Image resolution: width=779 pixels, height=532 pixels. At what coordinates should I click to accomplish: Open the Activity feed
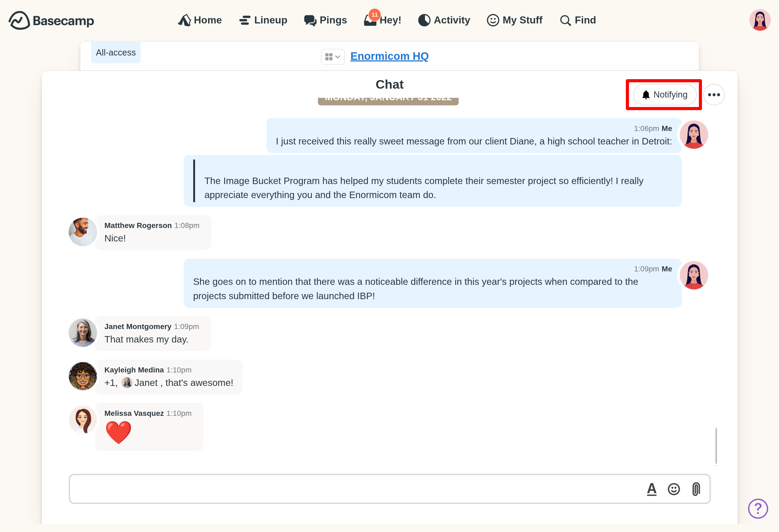click(444, 20)
